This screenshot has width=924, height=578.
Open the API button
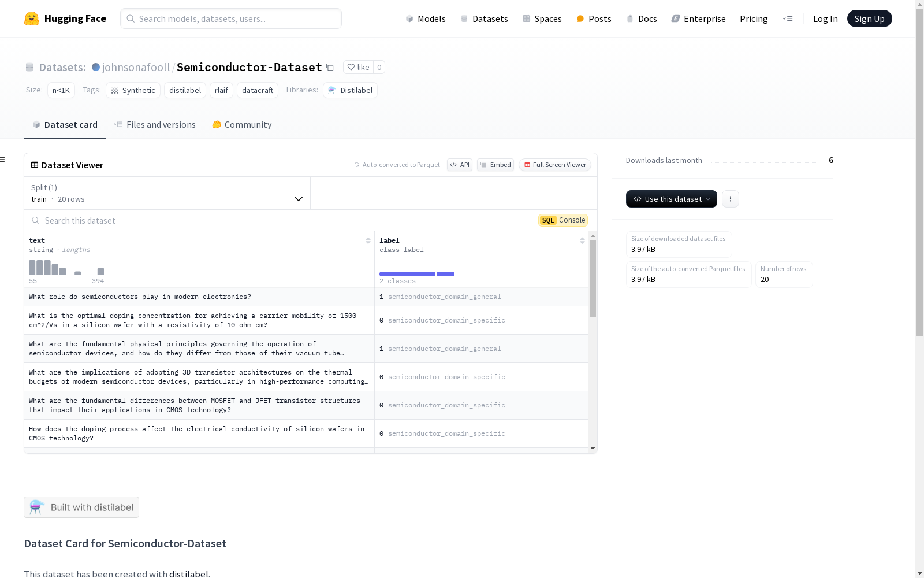click(x=460, y=165)
